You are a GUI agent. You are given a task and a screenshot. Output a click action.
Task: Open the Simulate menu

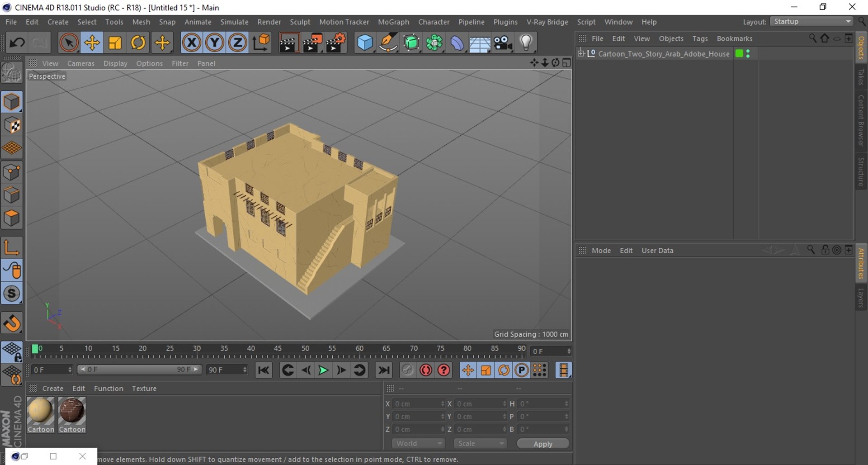(x=234, y=22)
